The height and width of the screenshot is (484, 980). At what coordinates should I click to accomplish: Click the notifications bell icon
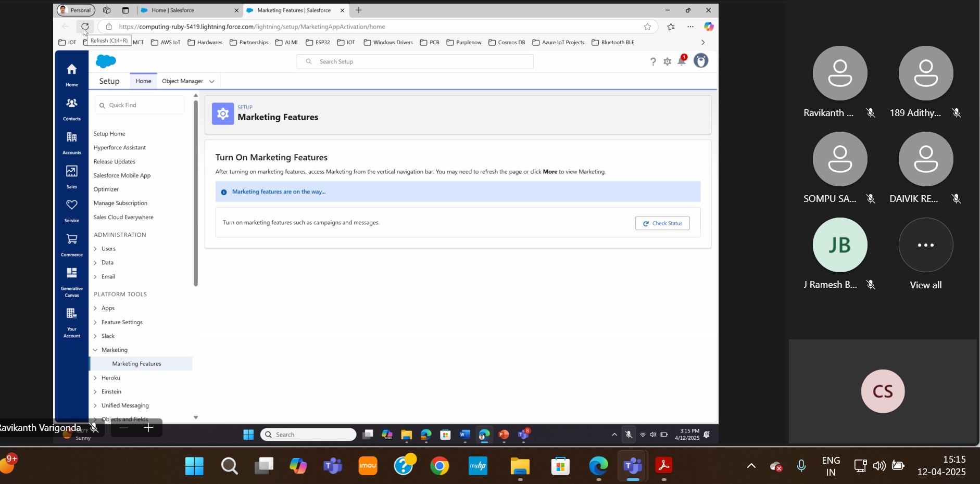tap(682, 61)
